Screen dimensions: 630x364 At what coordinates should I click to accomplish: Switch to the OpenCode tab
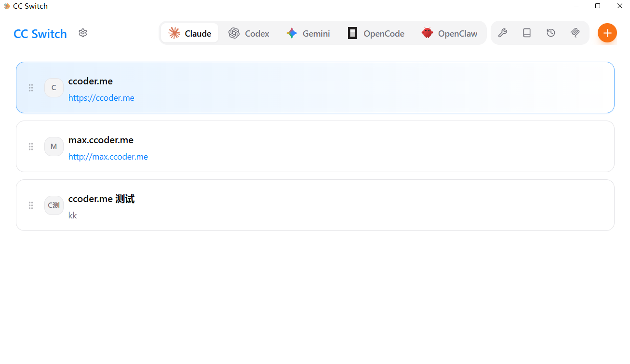[376, 33]
